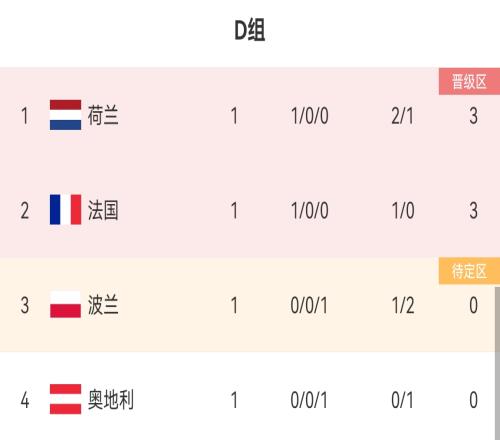500x440 pixels.
Task: Open the 法国 team name
Action: (103, 210)
